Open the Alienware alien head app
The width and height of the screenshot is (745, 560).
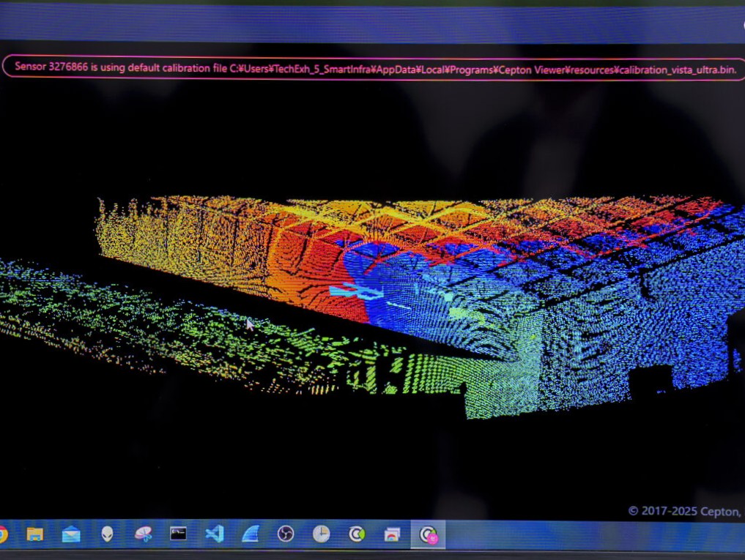point(108,534)
